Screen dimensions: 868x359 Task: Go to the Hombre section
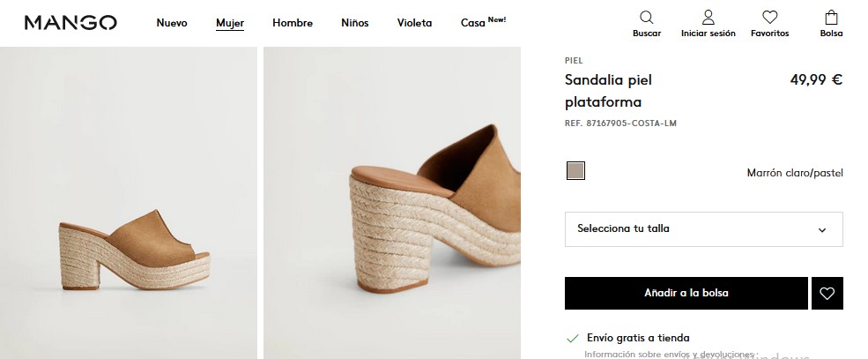[x=293, y=23]
